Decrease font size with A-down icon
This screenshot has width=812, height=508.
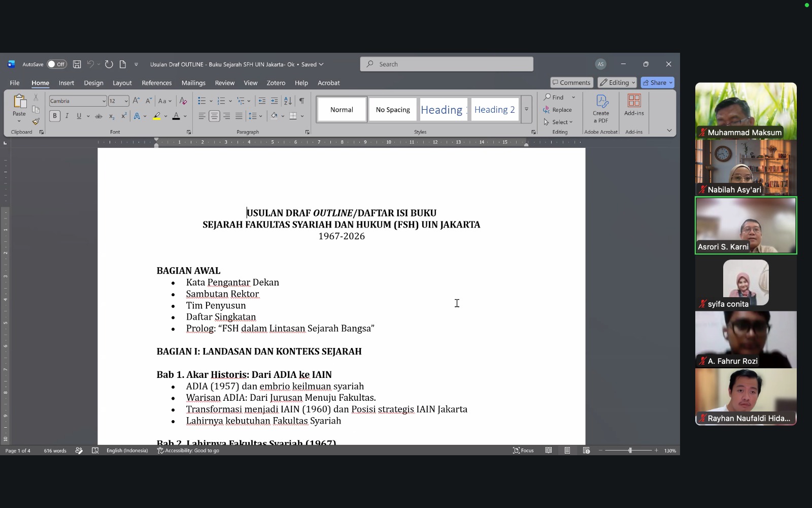pyautogui.click(x=148, y=101)
